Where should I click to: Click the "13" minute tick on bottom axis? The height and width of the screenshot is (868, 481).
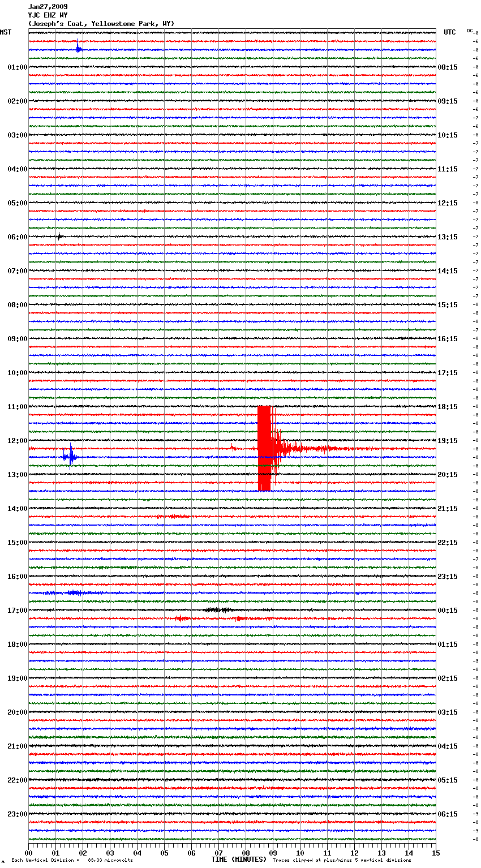click(x=382, y=853)
